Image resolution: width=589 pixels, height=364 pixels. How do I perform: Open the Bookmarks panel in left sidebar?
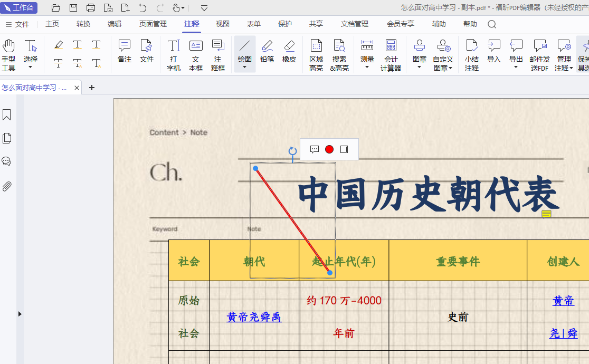point(7,115)
